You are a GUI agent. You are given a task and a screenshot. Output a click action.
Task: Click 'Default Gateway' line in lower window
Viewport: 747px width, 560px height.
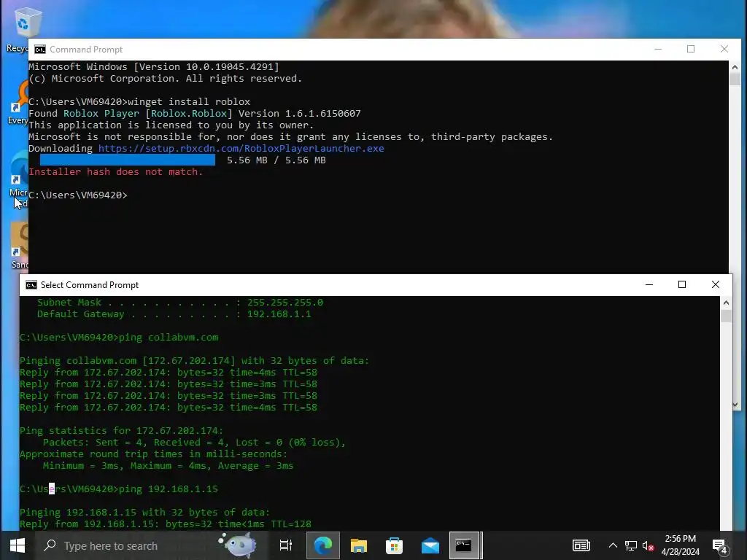click(x=174, y=314)
